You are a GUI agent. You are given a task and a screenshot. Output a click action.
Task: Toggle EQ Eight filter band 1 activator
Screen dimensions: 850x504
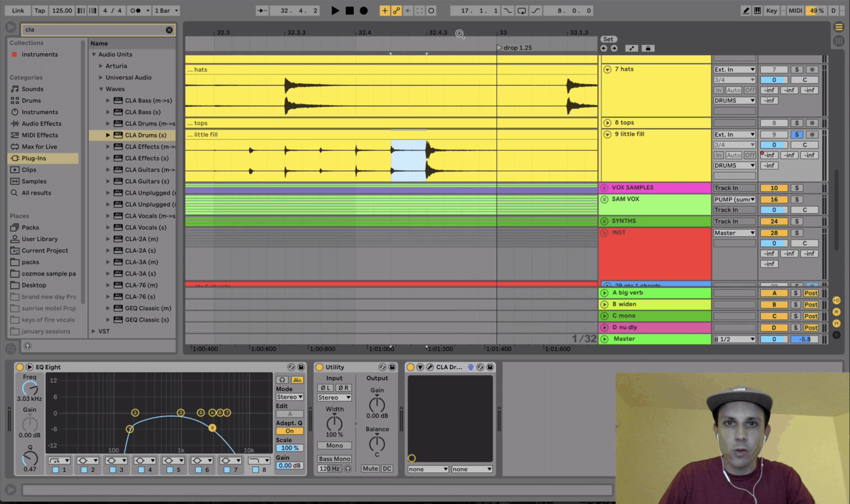pos(55,470)
